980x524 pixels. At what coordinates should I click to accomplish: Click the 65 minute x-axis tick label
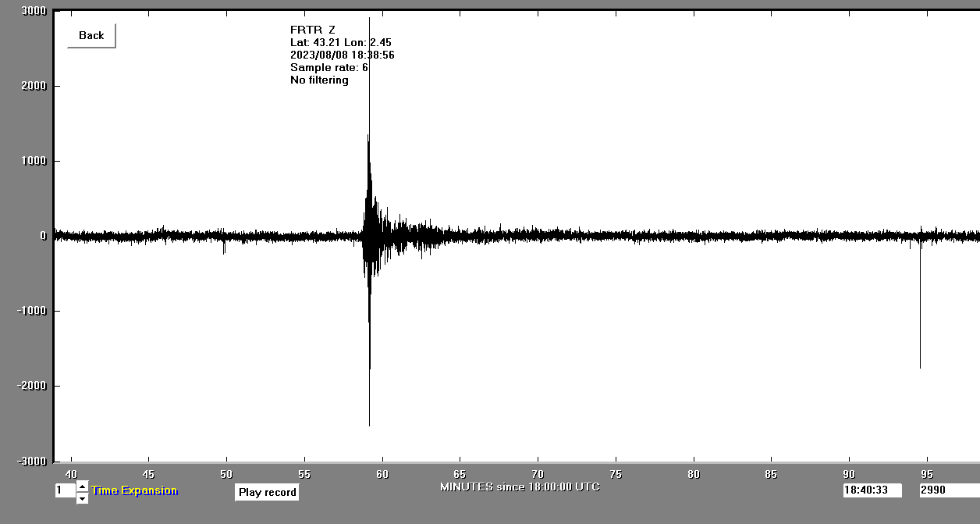pyautogui.click(x=460, y=474)
